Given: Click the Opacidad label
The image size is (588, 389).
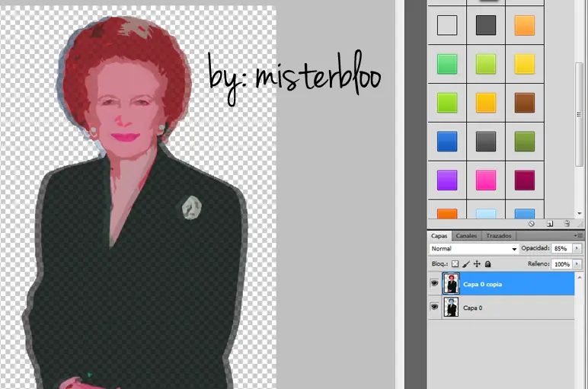Looking at the screenshot, I should click(535, 248).
